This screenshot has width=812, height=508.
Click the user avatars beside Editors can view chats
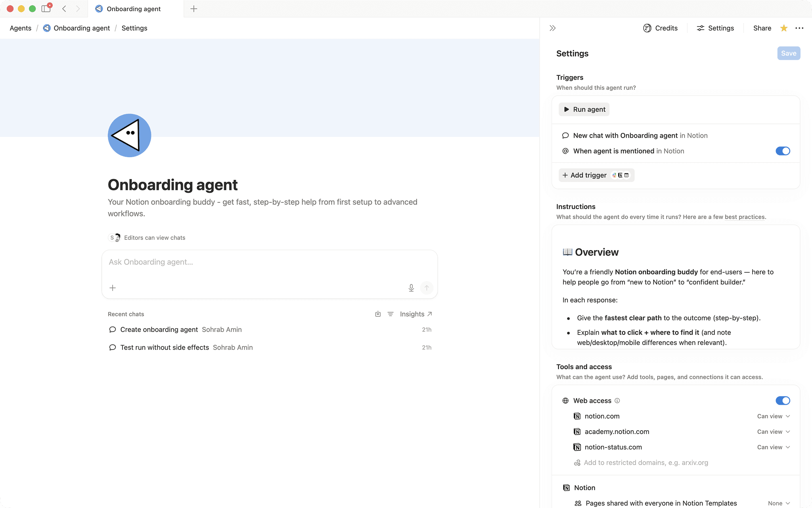click(115, 238)
